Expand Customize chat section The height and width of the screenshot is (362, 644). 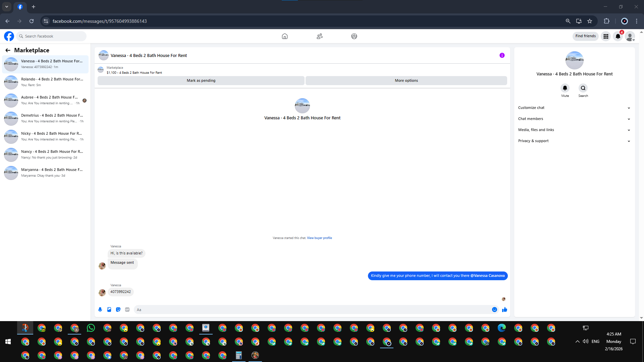pos(574,108)
